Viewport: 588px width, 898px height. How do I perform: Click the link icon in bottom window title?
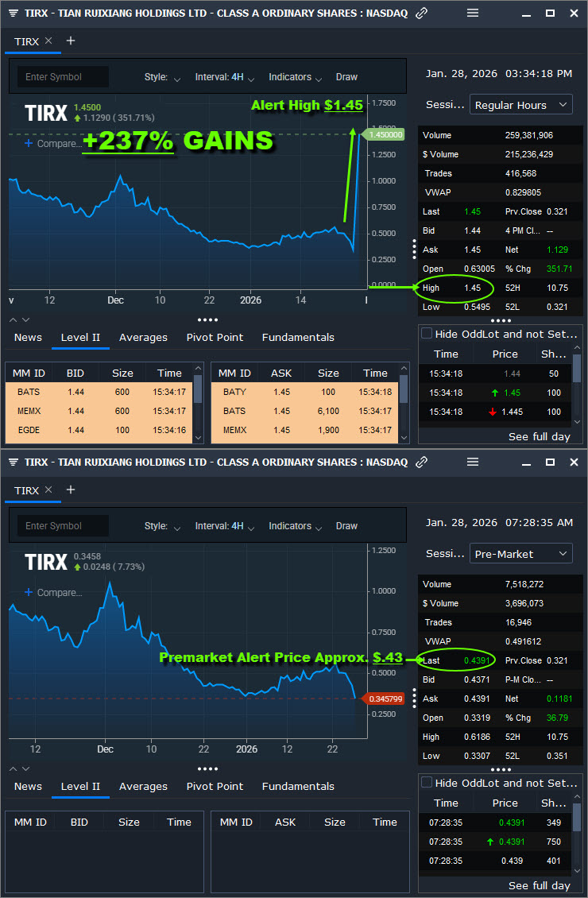coord(421,462)
